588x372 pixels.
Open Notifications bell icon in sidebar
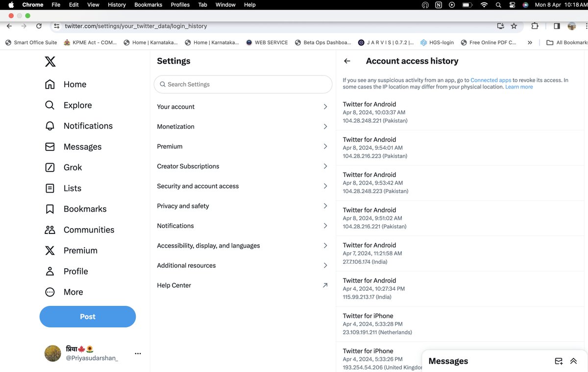(50, 126)
